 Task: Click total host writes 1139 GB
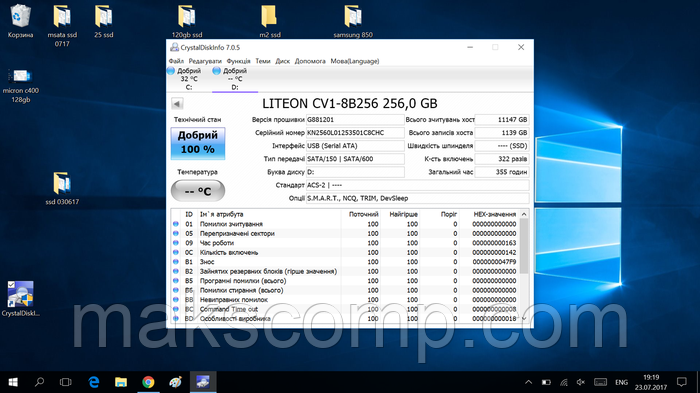point(502,133)
